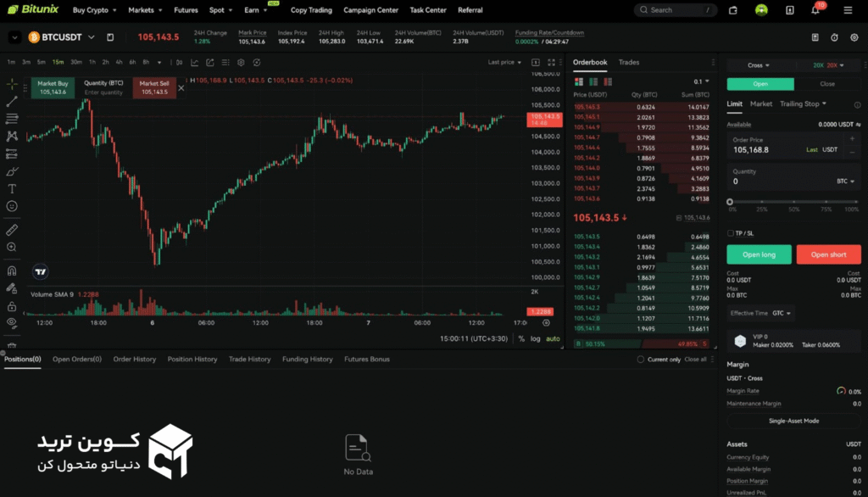
Task: Open the Effective Time GTC dropdown
Action: [782, 313]
